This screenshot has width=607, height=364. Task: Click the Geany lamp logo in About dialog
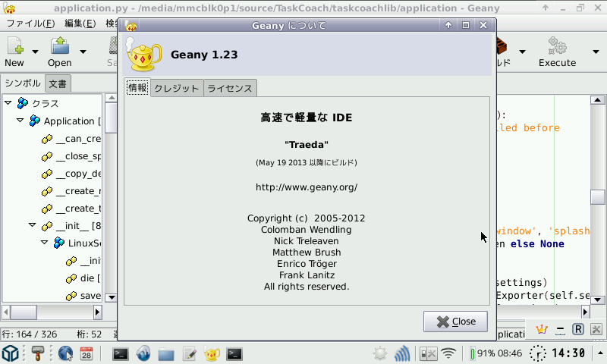coord(143,55)
